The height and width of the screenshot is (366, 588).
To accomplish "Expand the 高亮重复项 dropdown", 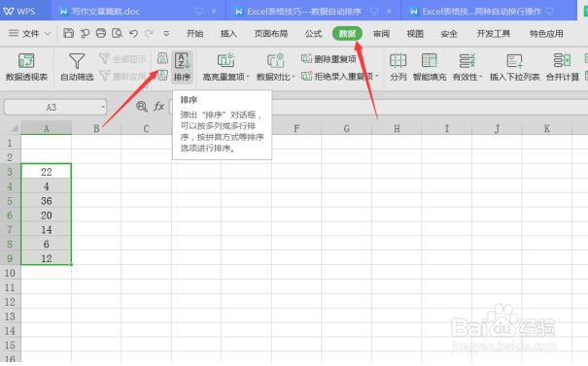I will click(x=248, y=77).
